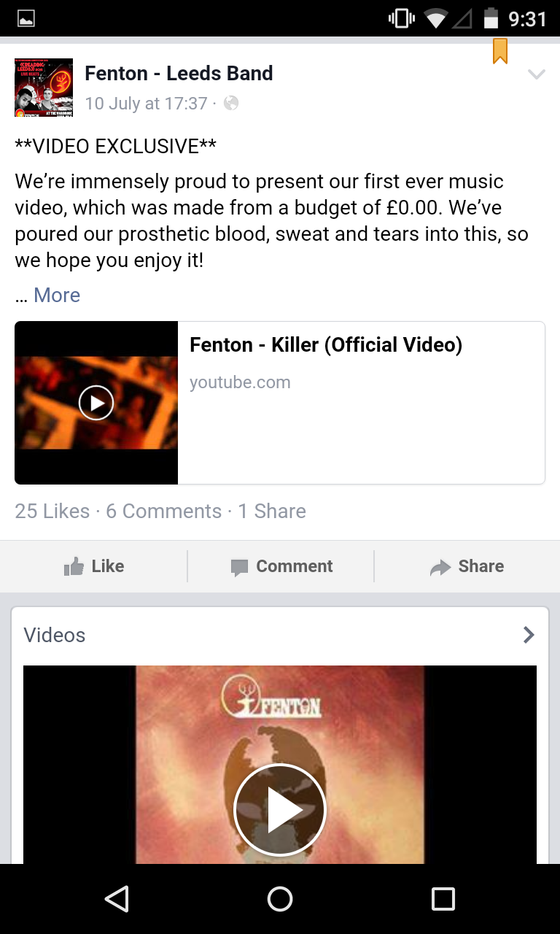Tap the Comment speech bubble button
Screen dimensions: 560x934
281,566
